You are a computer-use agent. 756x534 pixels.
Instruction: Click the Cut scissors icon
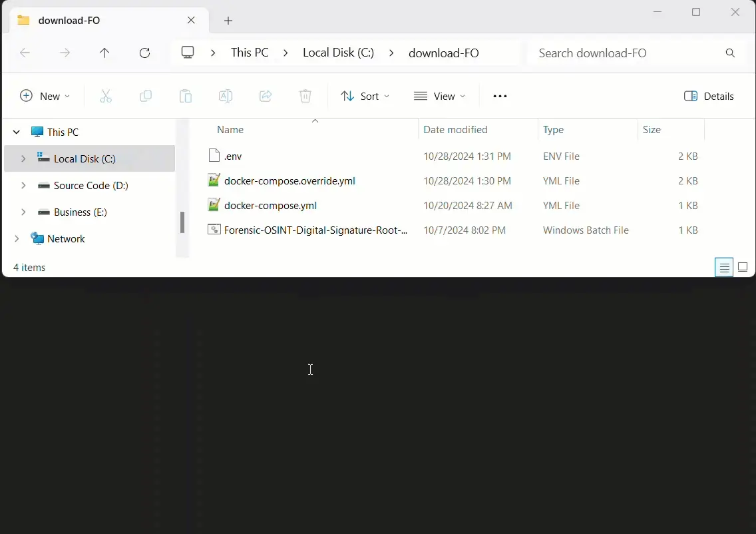pos(106,96)
